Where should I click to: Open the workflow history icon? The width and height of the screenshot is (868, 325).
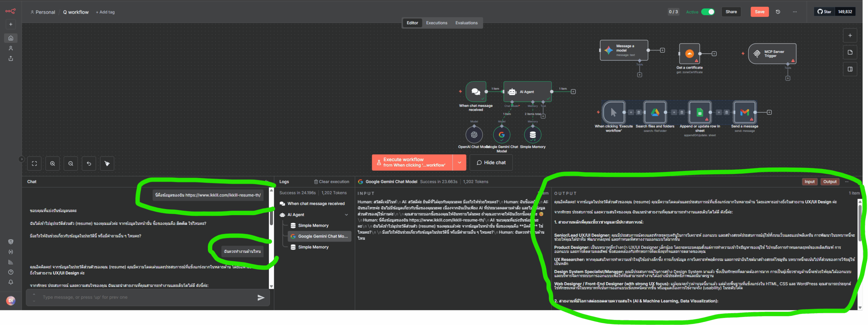[x=778, y=12]
